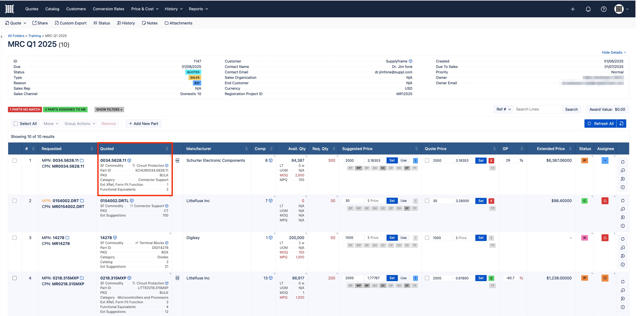Open PDF datasheet for 0218.315MXP
The image size is (644, 316).
tap(177, 278)
